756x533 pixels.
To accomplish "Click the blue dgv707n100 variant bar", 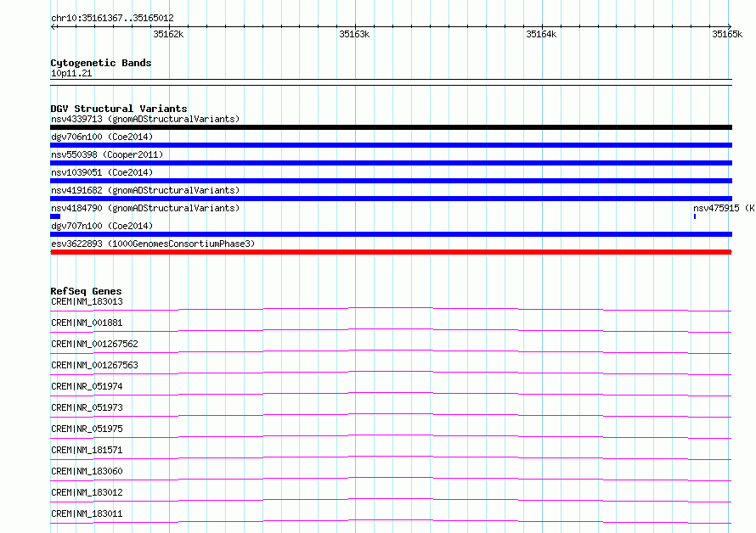I will 391,234.
